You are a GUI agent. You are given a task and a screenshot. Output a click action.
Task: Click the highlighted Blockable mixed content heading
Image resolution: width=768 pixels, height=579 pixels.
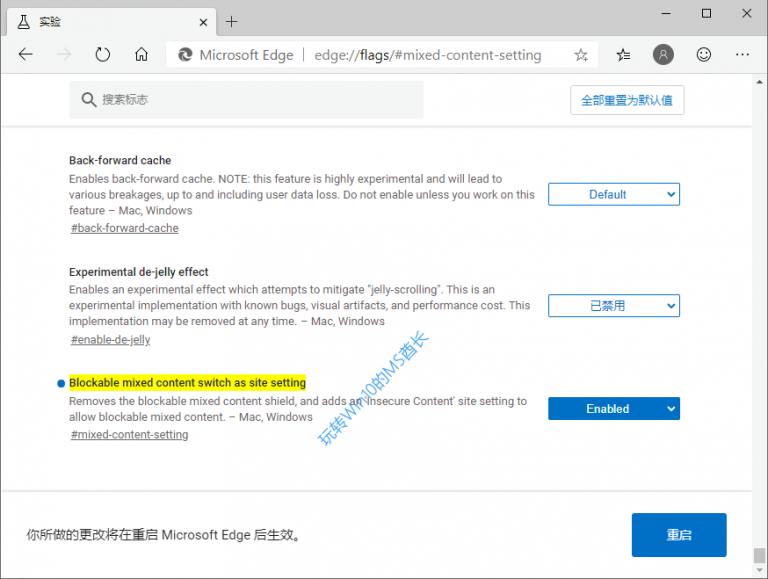[188, 383]
